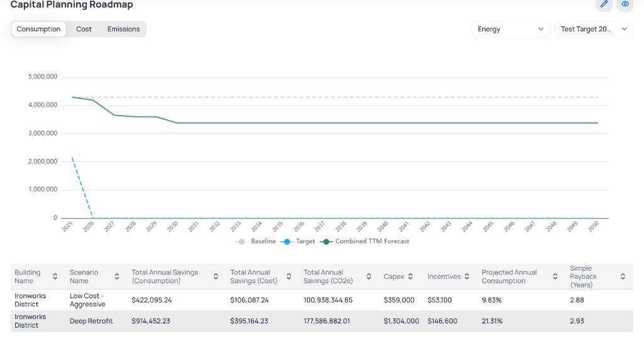
Task: Sort by Total Annual Savings (CO2e) arrows
Action: click(x=369, y=276)
